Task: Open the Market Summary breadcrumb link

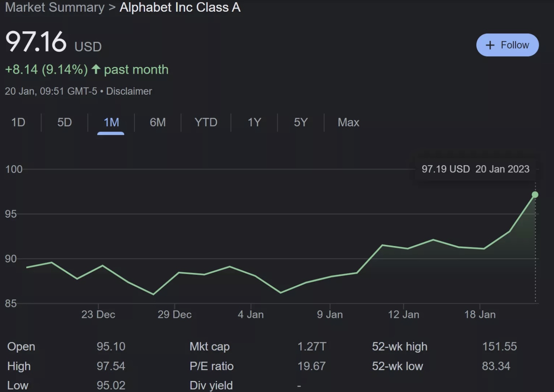Action: click(55, 7)
